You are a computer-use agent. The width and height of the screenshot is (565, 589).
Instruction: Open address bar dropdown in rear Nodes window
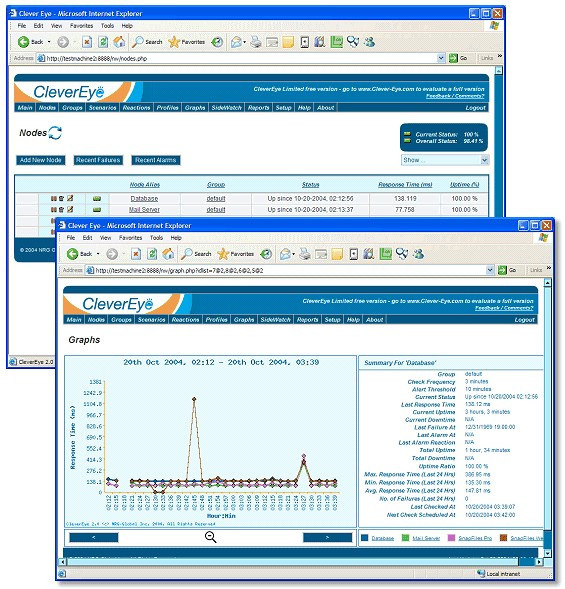pyautogui.click(x=441, y=58)
